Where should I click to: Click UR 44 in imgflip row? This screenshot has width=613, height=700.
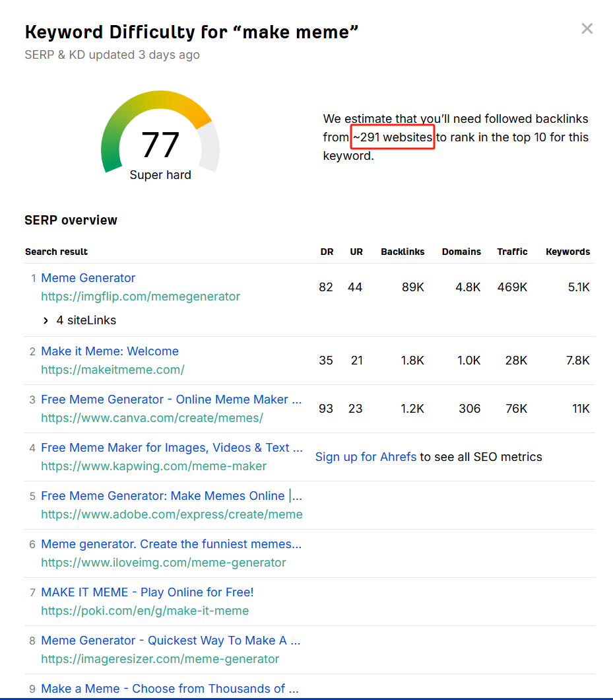click(355, 287)
